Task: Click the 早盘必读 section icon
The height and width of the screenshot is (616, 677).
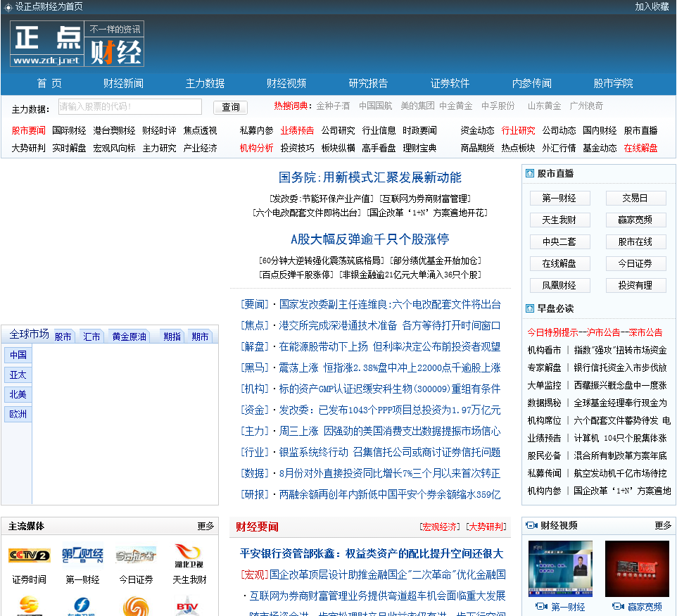Action: click(530, 308)
